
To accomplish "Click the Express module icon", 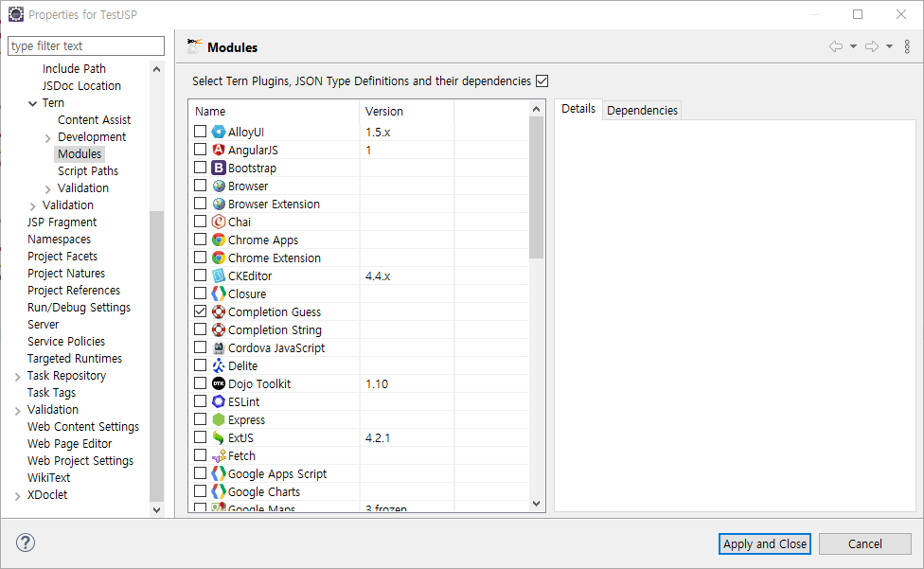I will [x=219, y=419].
